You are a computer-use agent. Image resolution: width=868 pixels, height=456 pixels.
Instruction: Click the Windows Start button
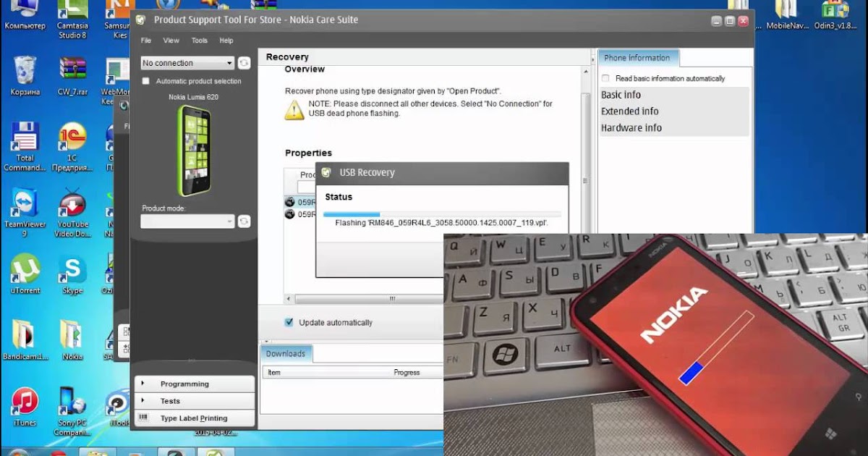point(19,452)
